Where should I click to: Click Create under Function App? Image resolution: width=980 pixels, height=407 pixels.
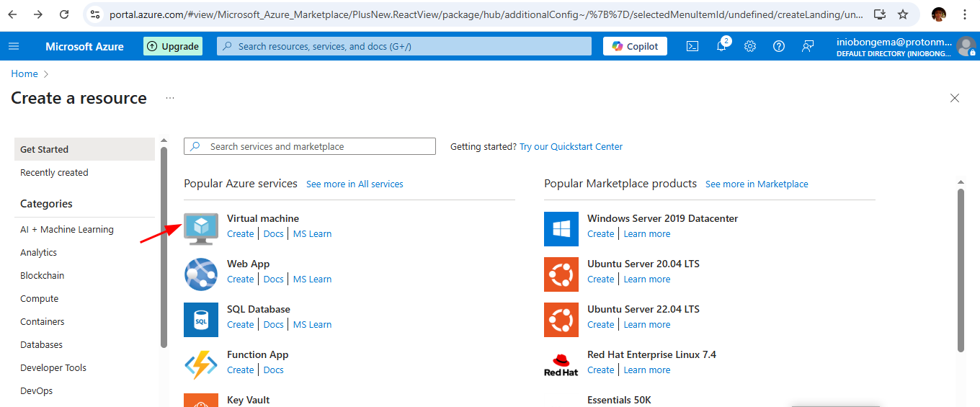[240, 370]
